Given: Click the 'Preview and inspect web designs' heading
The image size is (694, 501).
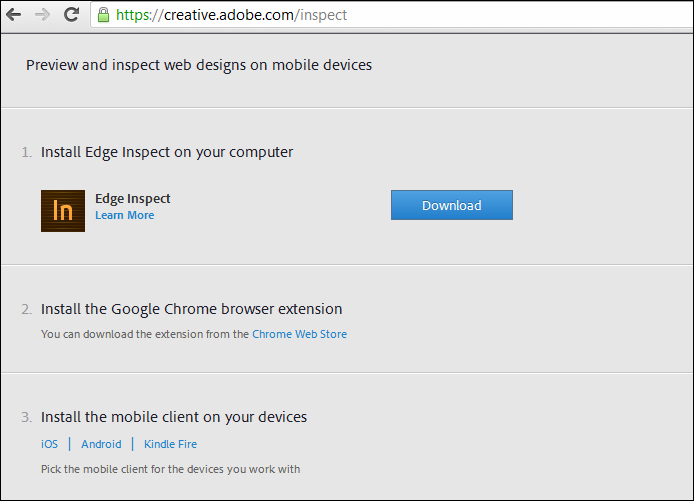Looking at the screenshot, I should pos(199,65).
